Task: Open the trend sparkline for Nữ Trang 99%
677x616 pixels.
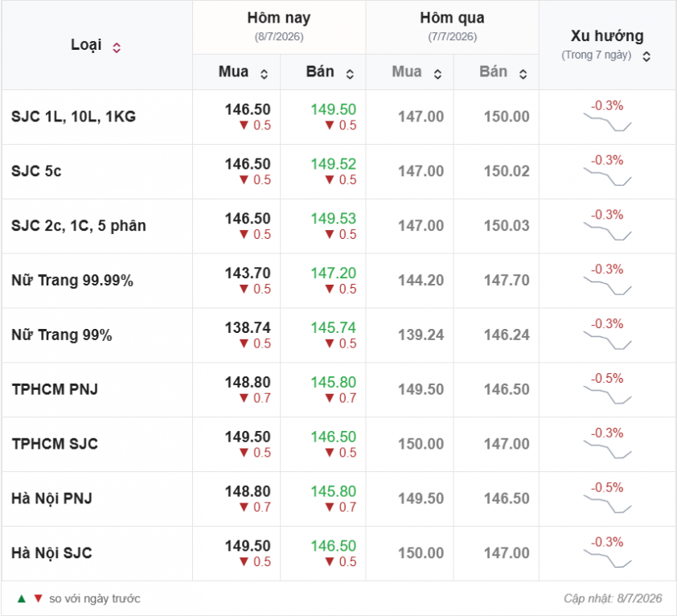Action: point(607,340)
